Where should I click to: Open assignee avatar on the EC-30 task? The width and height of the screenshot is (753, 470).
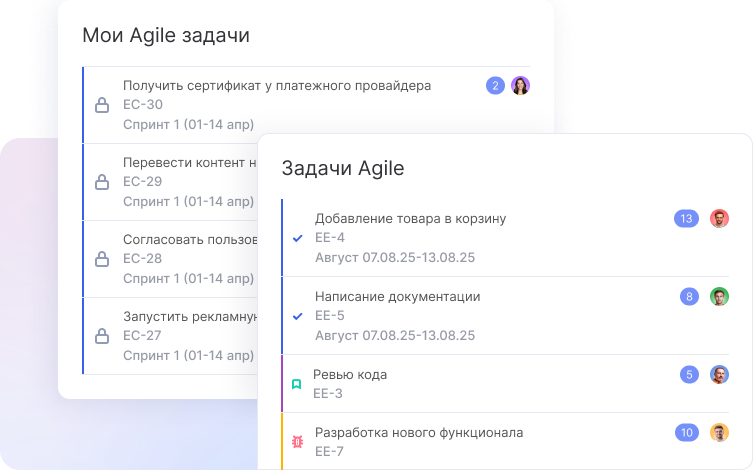coord(520,85)
